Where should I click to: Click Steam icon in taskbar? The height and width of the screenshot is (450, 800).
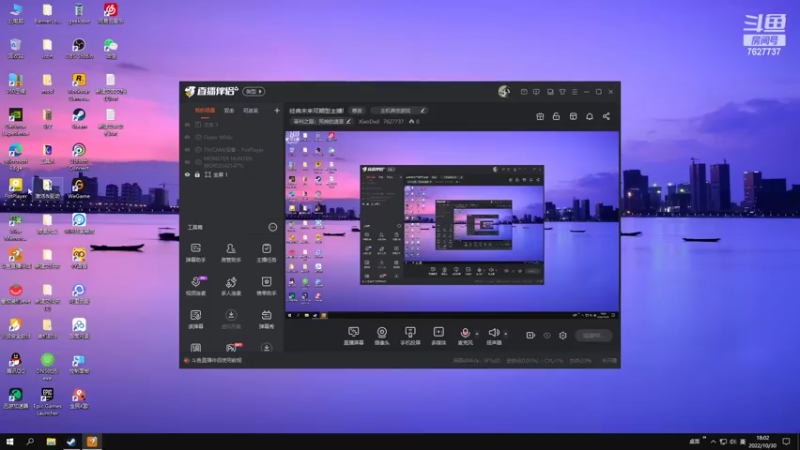[x=71, y=441]
